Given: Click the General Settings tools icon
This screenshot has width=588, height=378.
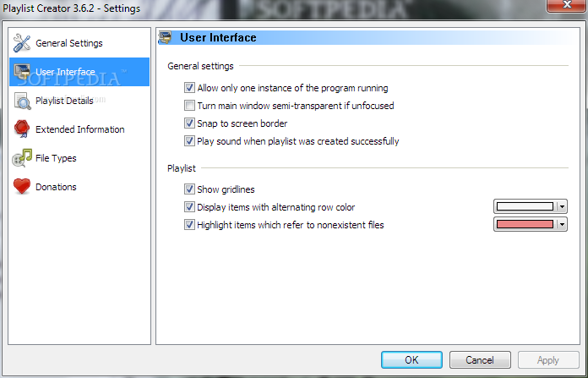Looking at the screenshot, I should 22,43.
